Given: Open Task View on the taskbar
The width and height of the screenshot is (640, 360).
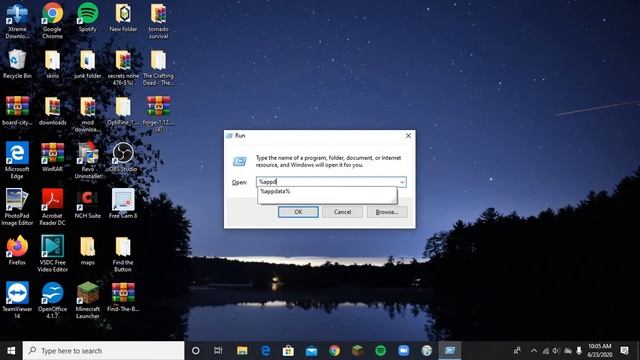Looking at the screenshot, I should 218,351.
